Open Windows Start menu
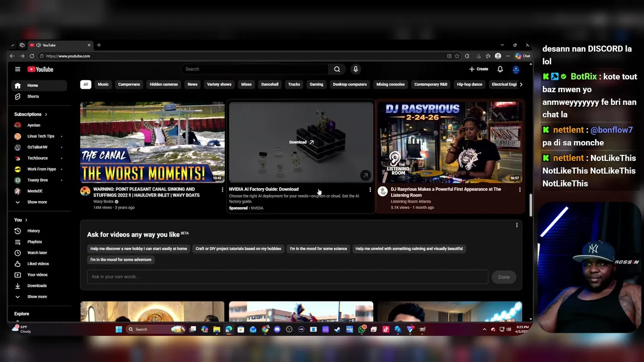Image resolution: width=644 pixels, height=362 pixels. click(119, 329)
